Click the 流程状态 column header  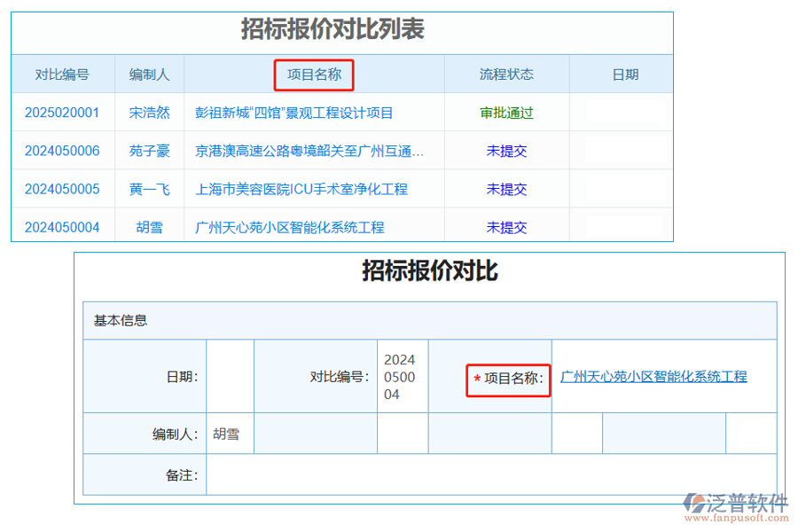506,74
